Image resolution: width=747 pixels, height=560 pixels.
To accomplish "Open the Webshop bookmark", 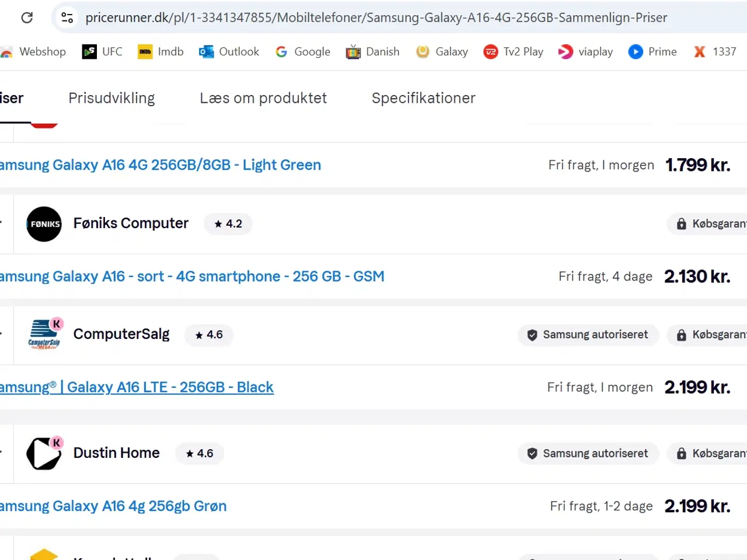I will pyautogui.click(x=33, y=51).
